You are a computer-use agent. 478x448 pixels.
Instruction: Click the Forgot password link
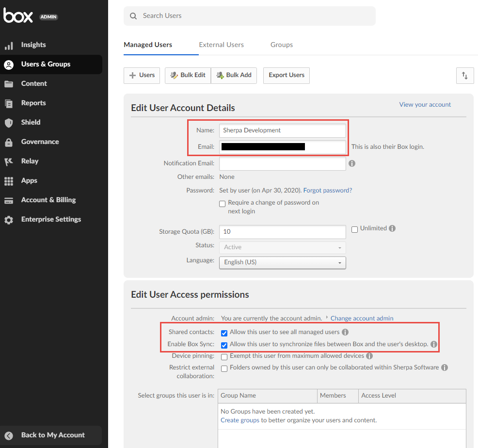click(x=328, y=191)
